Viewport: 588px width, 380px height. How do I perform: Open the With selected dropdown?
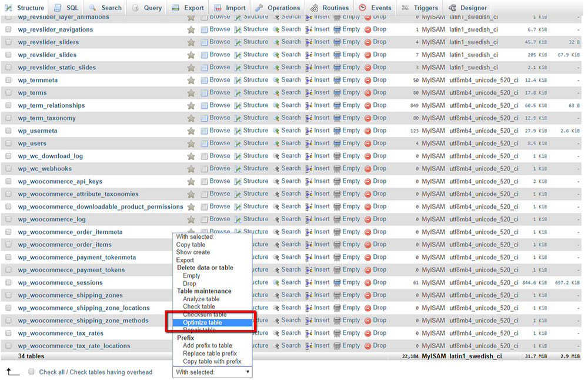(x=212, y=372)
